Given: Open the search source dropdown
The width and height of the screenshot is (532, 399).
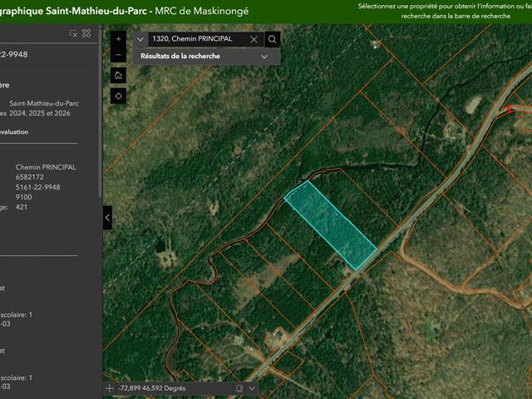Looking at the screenshot, I should [x=140, y=39].
